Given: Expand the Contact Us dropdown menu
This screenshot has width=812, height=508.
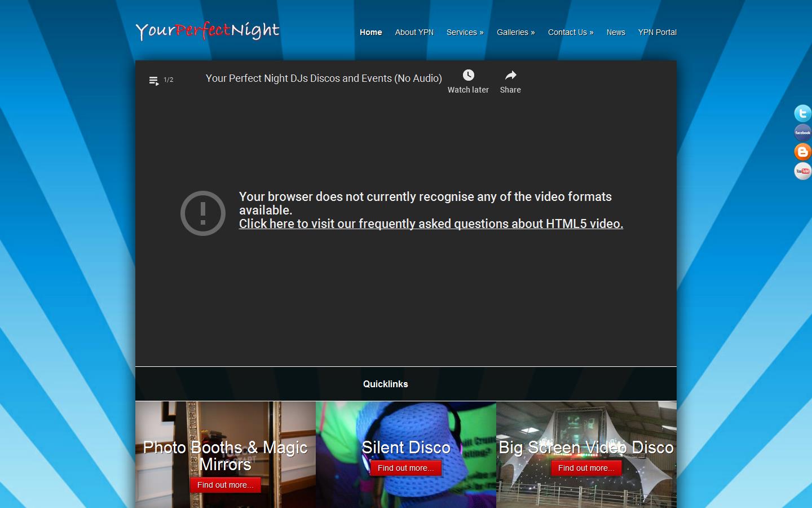Looking at the screenshot, I should point(570,32).
